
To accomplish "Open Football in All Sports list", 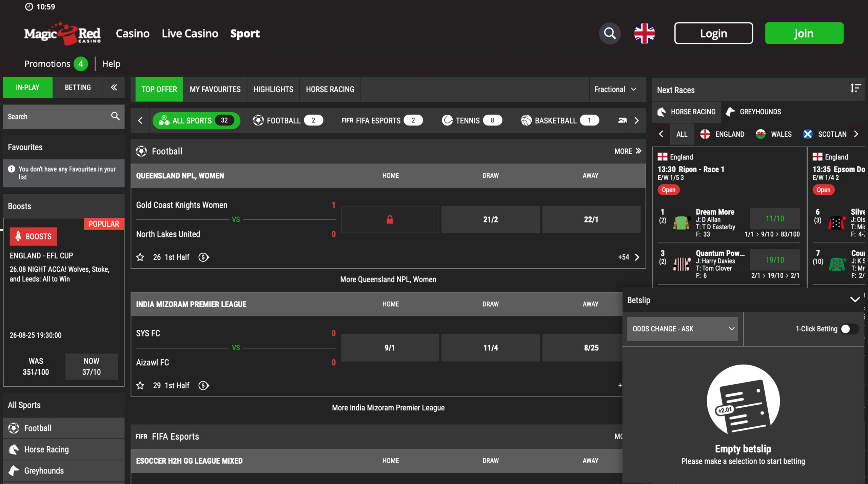I will point(64,428).
